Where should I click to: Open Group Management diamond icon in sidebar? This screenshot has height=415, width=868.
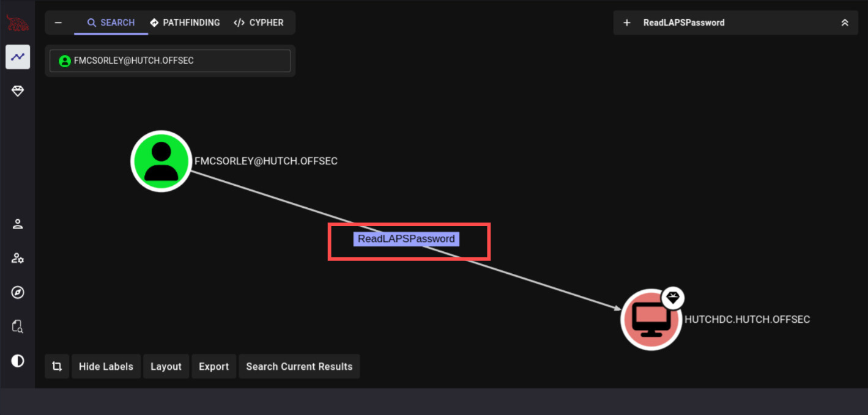(x=18, y=91)
